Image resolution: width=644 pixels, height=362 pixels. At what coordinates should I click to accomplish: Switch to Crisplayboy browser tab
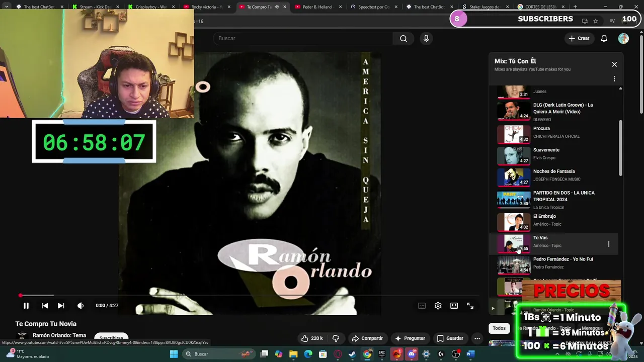[152, 7]
